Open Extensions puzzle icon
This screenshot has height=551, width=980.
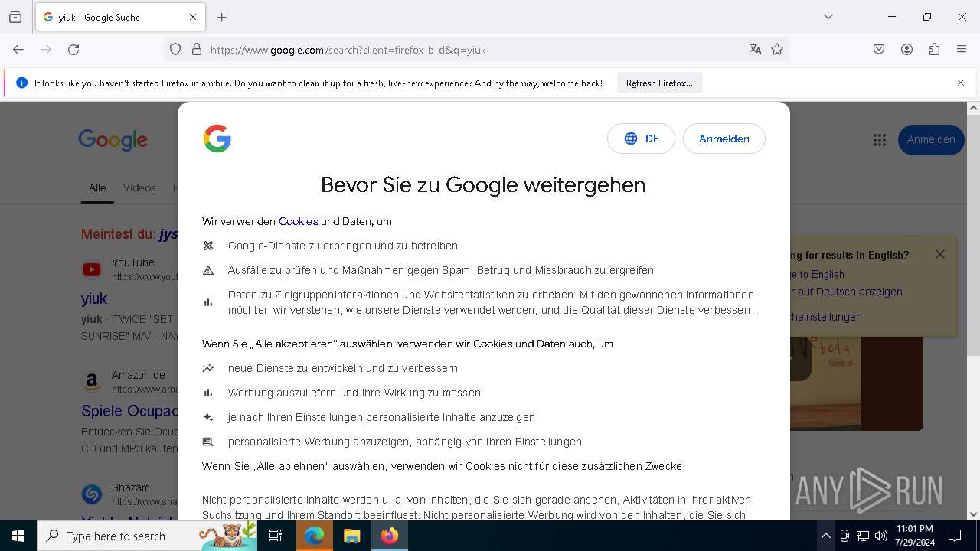[934, 50]
